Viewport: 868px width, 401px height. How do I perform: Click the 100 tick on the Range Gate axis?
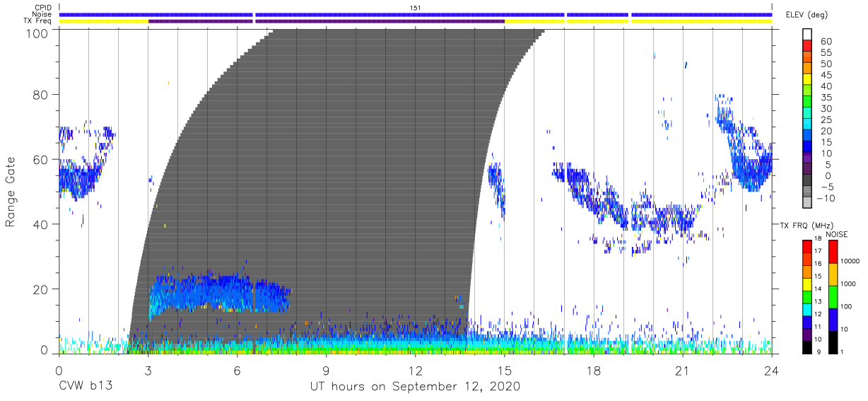(x=37, y=33)
